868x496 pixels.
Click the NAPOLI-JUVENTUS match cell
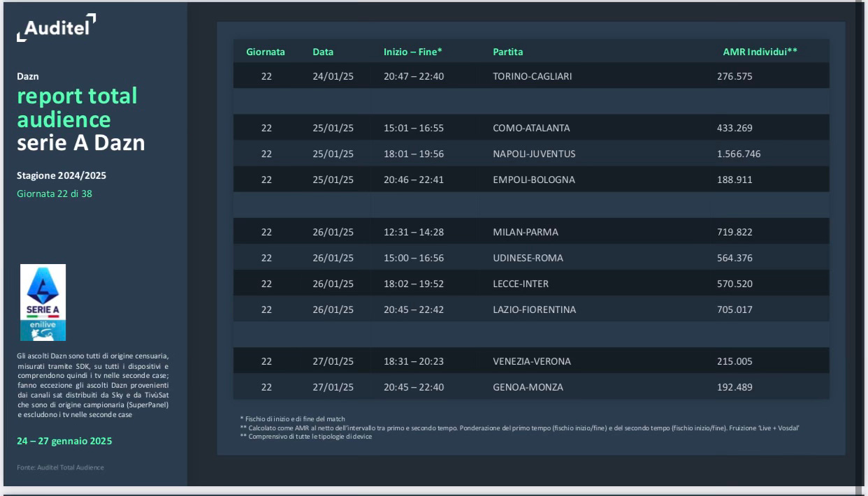pyautogui.click(x=534, y=154)
